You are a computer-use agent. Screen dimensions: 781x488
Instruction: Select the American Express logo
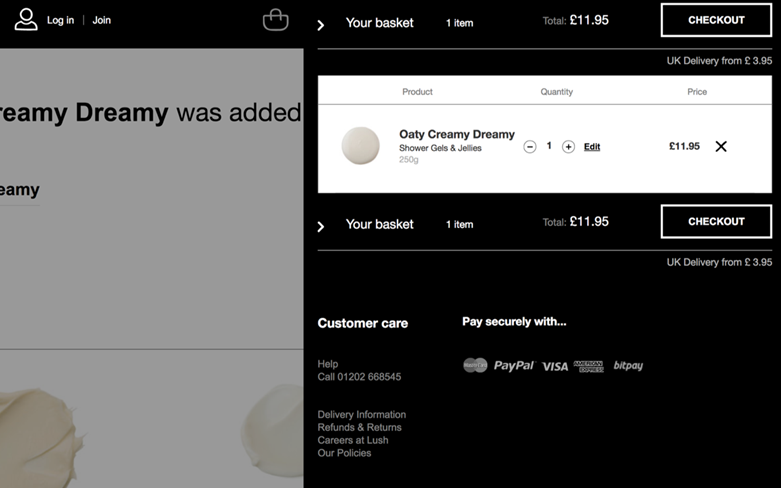(588, 366)
